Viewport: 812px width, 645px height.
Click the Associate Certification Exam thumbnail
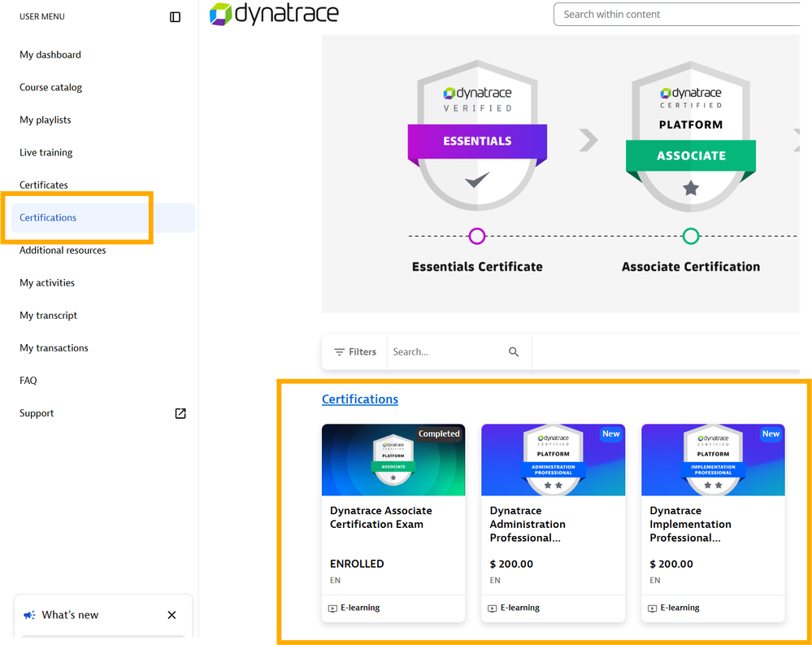[393, 460]
